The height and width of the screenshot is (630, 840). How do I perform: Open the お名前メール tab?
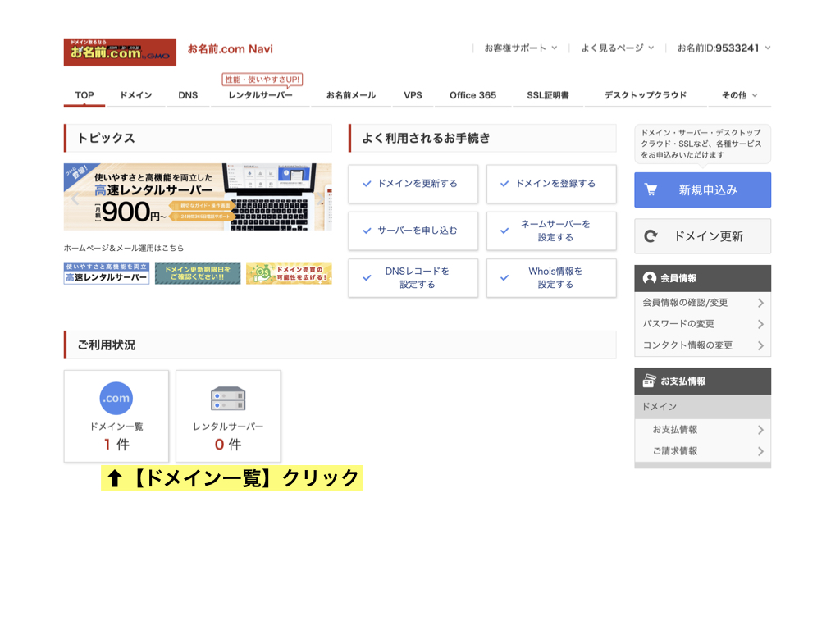[x=351, y=95]
